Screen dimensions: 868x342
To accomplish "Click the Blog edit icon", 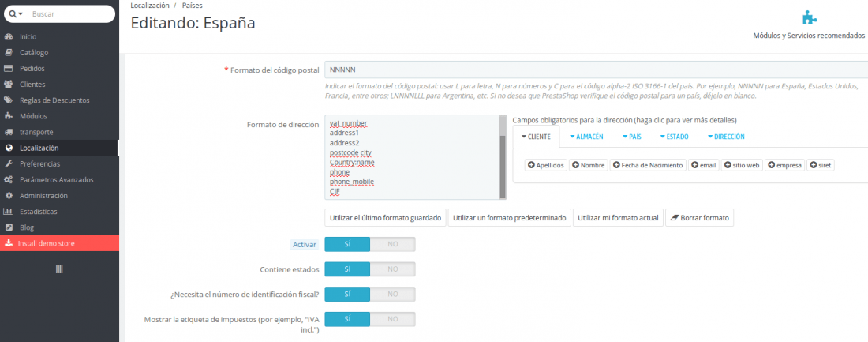I will tap(9, 227).
